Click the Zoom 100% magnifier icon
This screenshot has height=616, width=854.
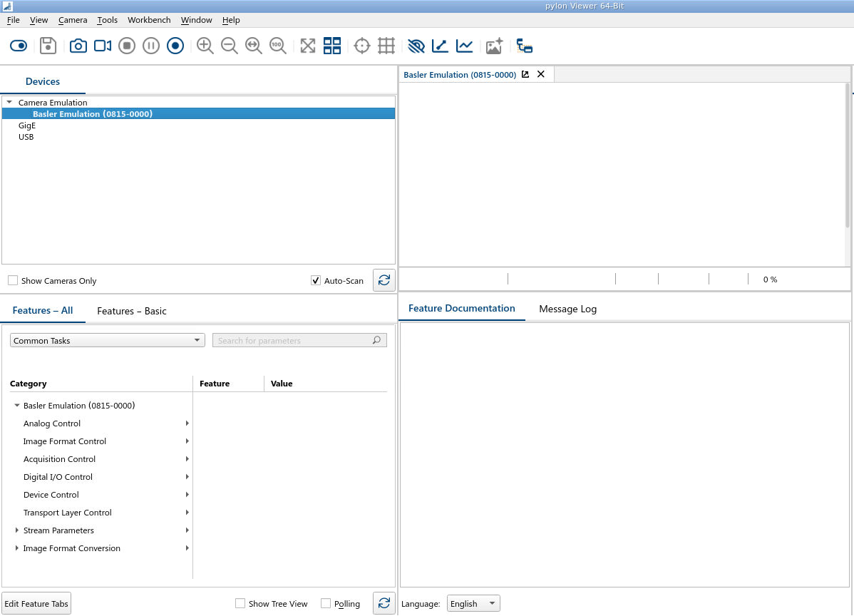(278, 46)
